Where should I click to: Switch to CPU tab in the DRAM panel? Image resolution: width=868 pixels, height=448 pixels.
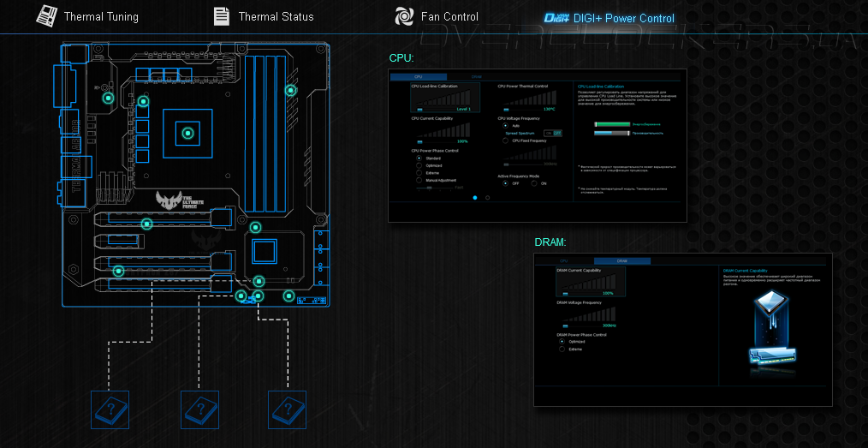564,260
